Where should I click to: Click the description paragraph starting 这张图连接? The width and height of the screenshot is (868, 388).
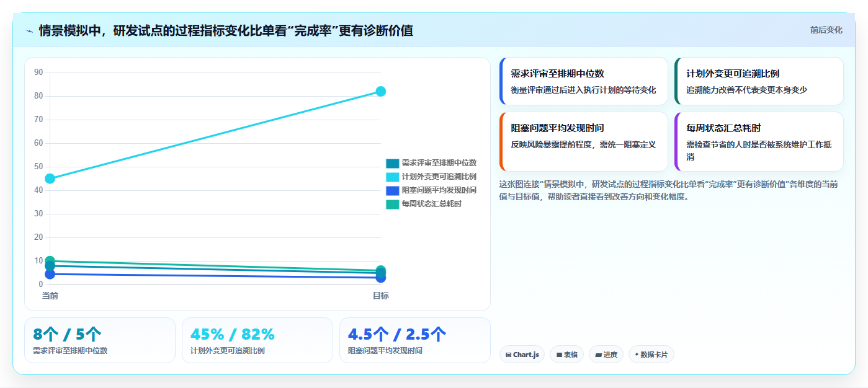pos(669,190)
